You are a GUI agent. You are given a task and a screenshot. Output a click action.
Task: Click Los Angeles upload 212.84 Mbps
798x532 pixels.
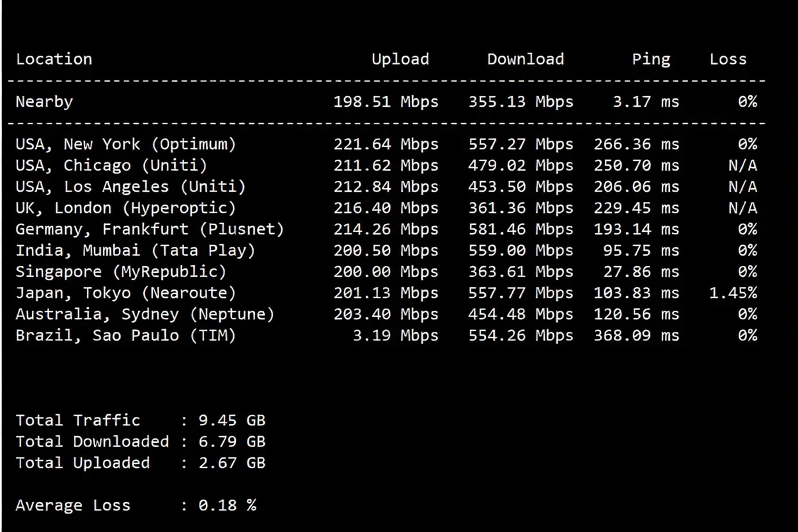pos(386,187)
